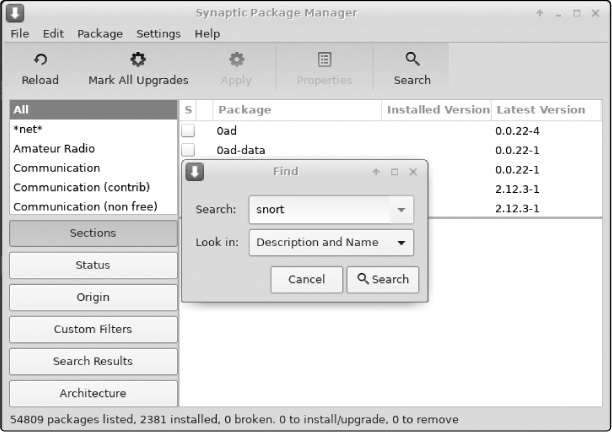The image size is (612, 432).
Task: Select the Communication (contrib) section
Action: pos(93,187)
